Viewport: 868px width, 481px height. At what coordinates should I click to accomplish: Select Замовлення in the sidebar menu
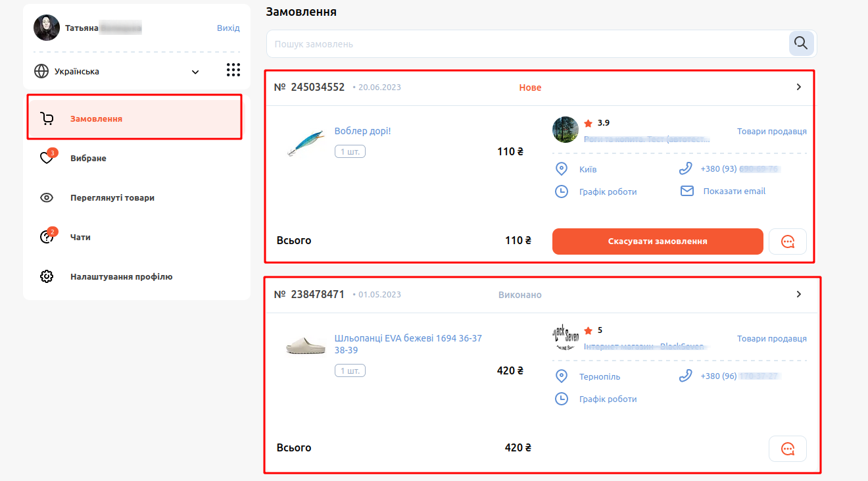point(135,118)
